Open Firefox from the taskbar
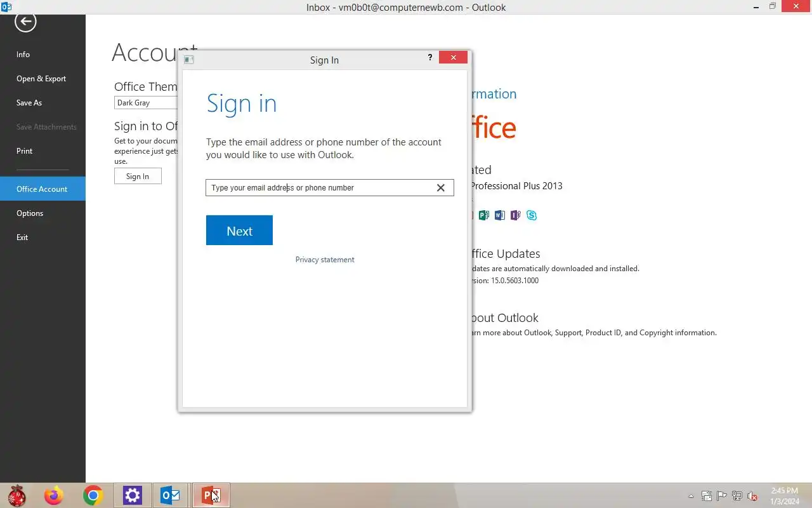The height and width of the screenshot is (508, 812). [x=54, y=495]
